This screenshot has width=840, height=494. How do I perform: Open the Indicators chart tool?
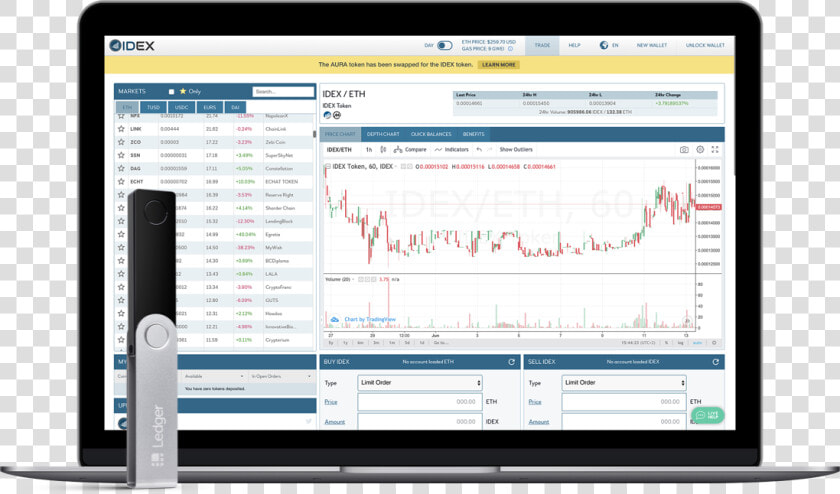451,149
